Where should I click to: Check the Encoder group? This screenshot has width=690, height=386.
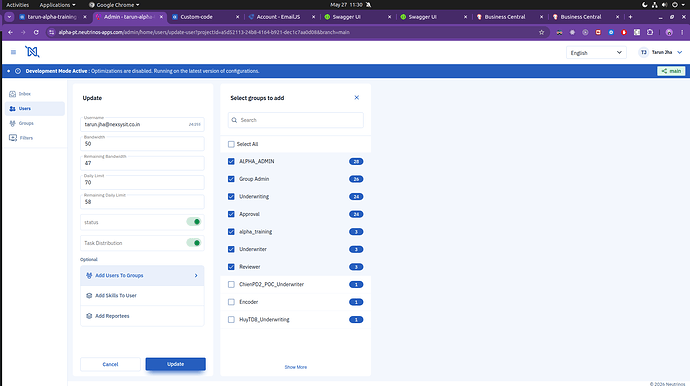coord(231,302)
